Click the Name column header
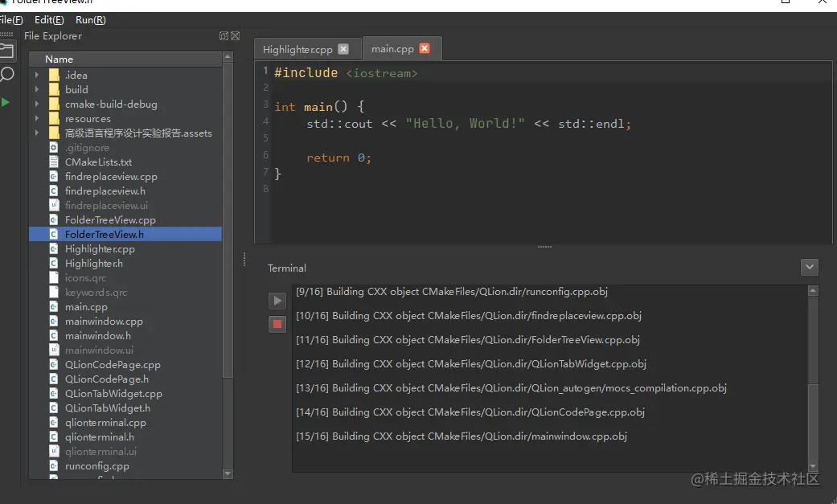 click(x=125, y=59)
